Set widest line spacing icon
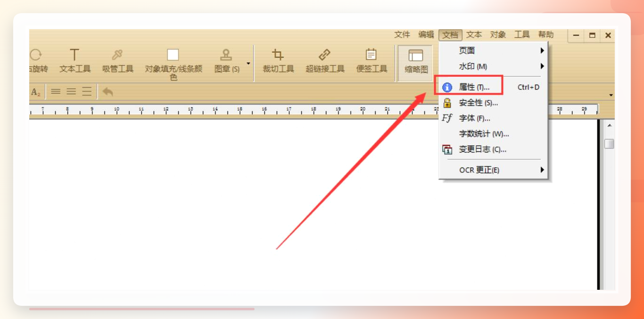 [87, 92]
